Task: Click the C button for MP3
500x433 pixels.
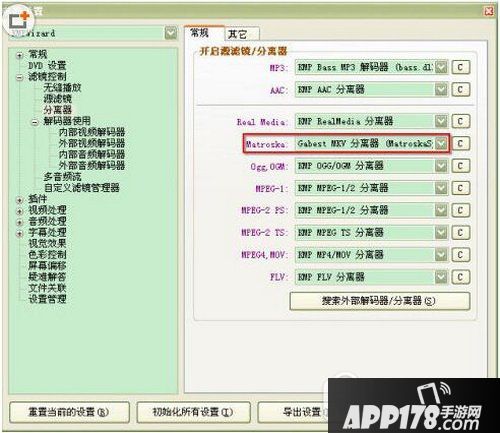Action: pos(461,67)
